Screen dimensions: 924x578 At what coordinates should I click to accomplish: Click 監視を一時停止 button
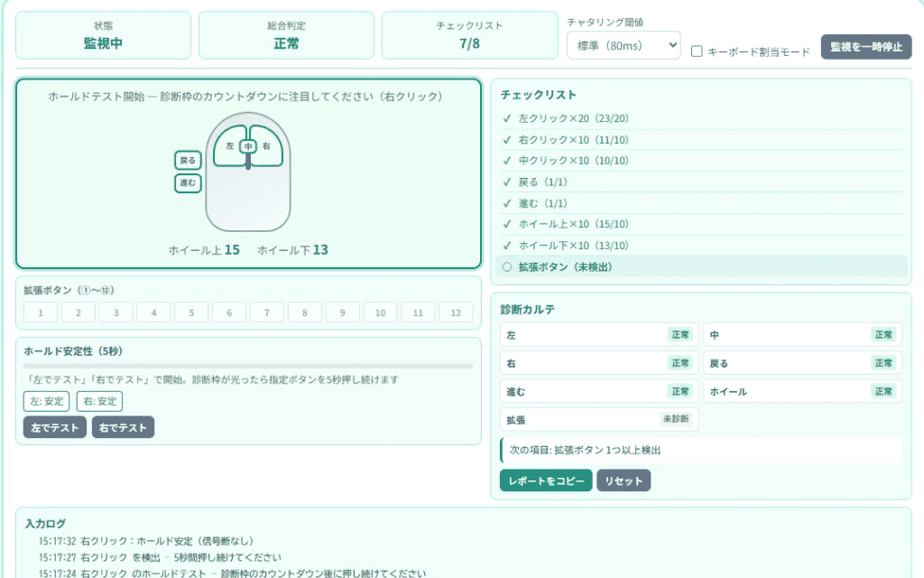865,47
